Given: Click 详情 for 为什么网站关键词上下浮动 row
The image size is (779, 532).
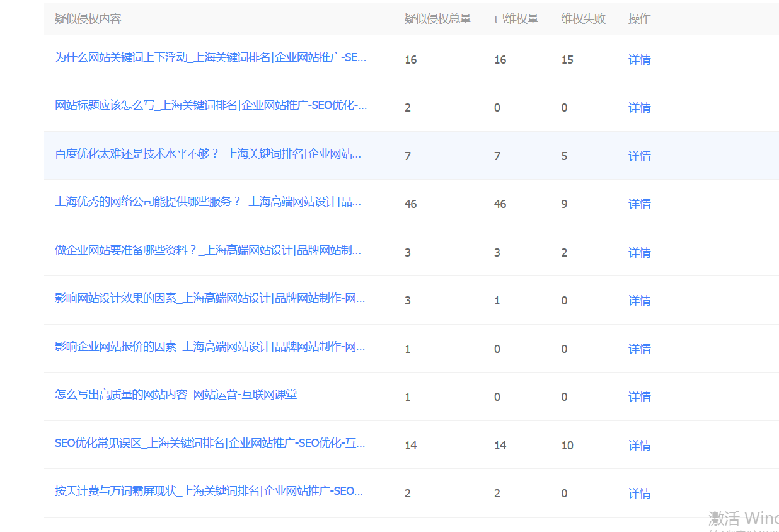Looking at the screenshot, I should 639,60.
